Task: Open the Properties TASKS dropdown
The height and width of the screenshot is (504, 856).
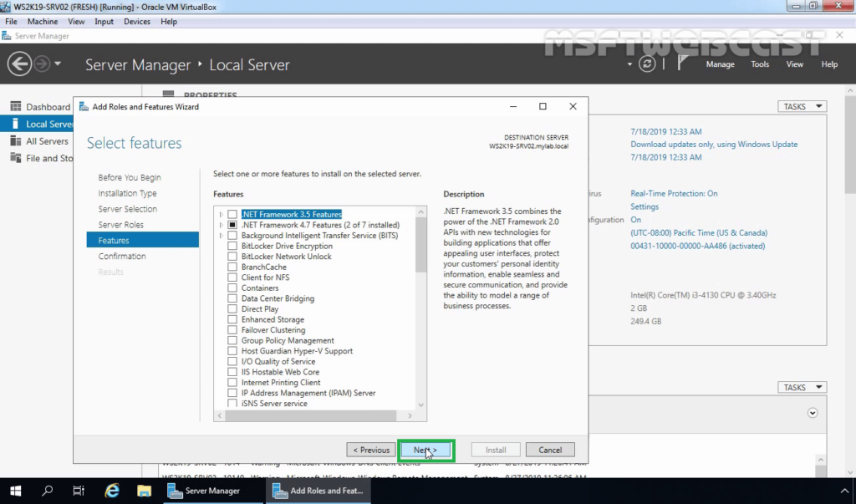Action: coord(802,106)
